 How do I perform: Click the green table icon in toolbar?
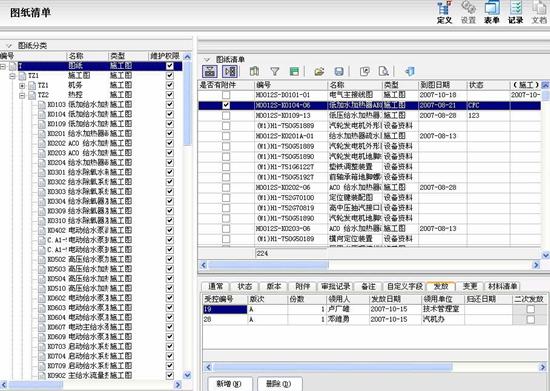tap(294, 72)
